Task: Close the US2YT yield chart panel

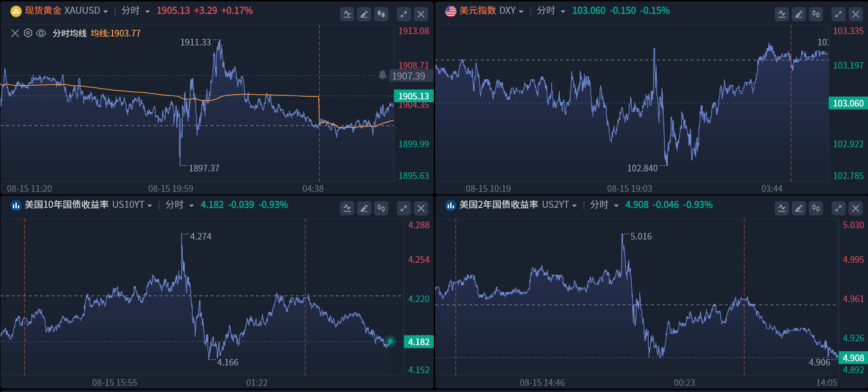Action: point(856,208)
